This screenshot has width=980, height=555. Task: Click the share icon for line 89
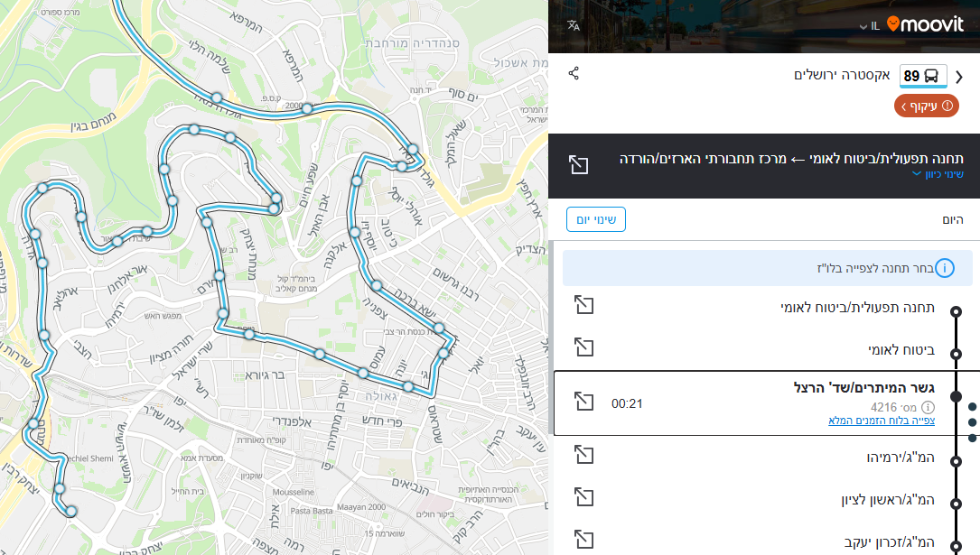click(574, 73)
